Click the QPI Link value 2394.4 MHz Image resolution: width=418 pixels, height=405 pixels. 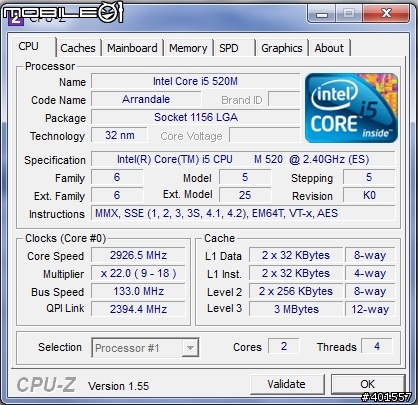138,309
